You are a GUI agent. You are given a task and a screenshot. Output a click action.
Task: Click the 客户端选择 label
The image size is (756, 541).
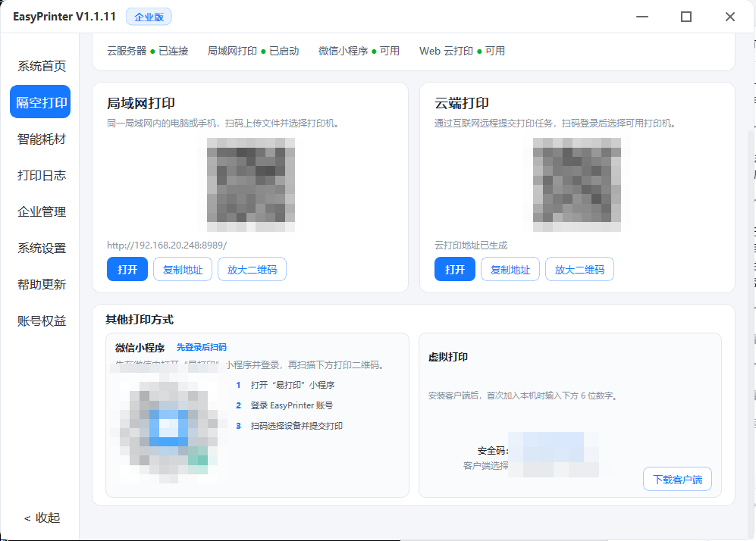(x=485, y=466)
